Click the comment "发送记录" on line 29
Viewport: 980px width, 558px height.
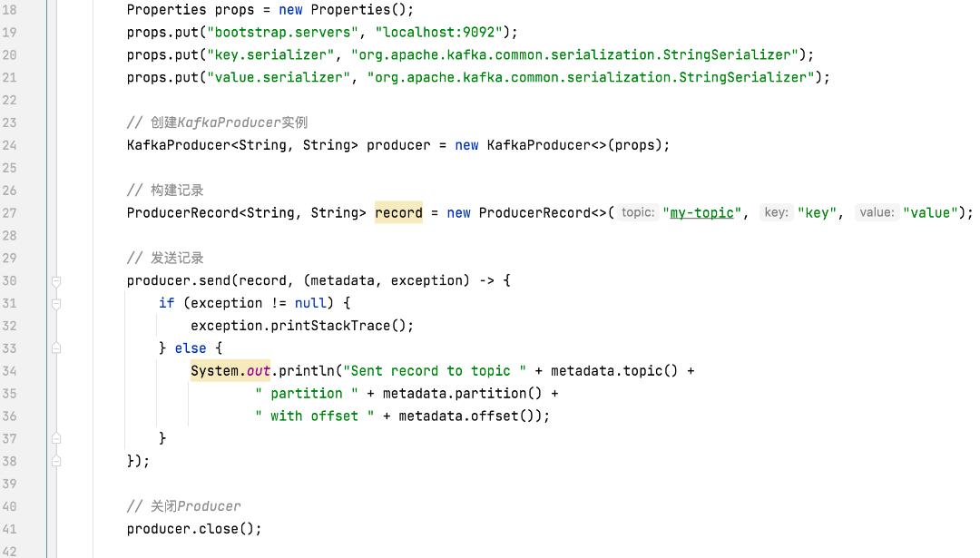pyautogui.click(x=179, y=258)
